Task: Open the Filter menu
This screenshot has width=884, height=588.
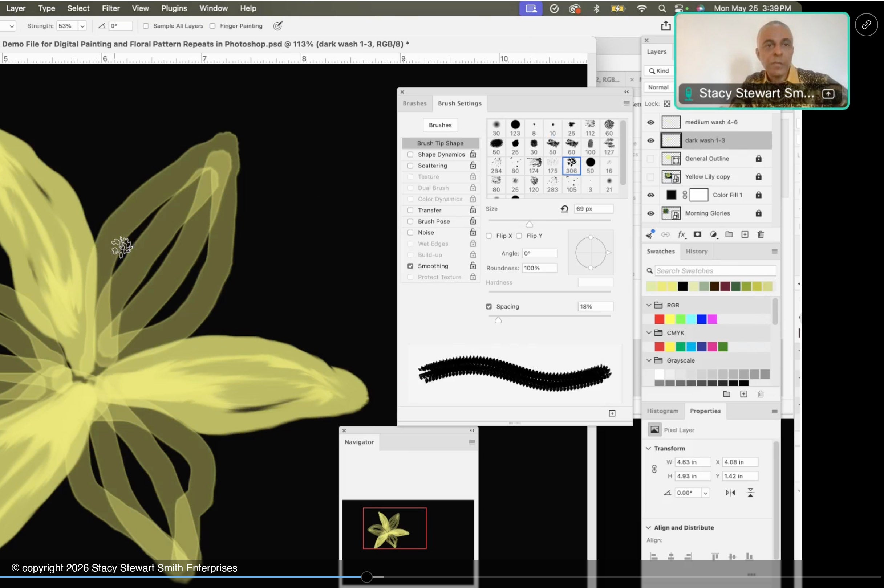Action: (x=111, y=8)
